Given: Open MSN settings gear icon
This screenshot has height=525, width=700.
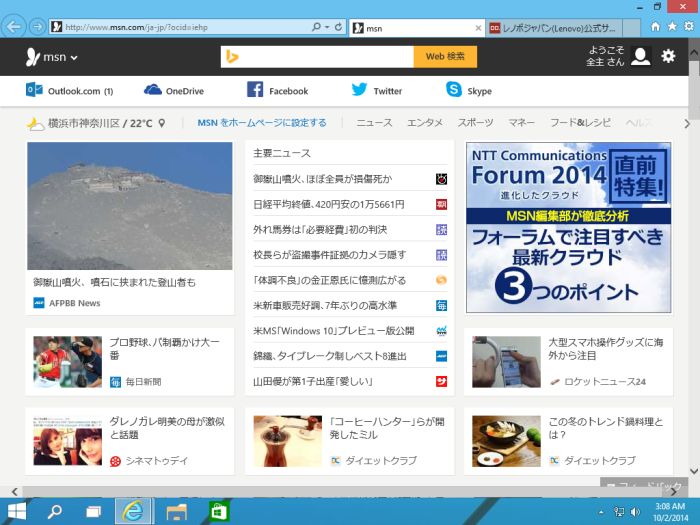Looking at the screenshot, I should coord(668,56).
